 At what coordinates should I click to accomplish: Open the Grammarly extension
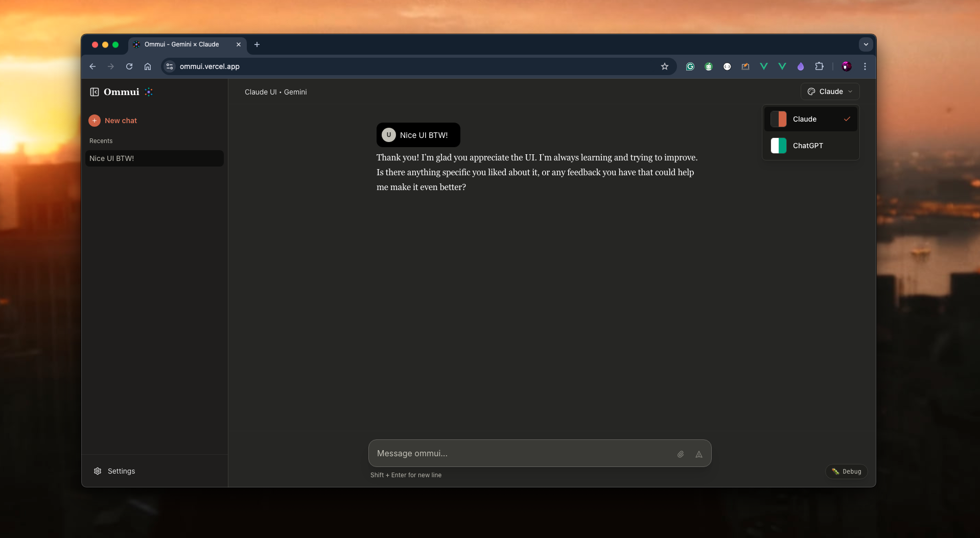pyautogui.click(x=690, y=66)
